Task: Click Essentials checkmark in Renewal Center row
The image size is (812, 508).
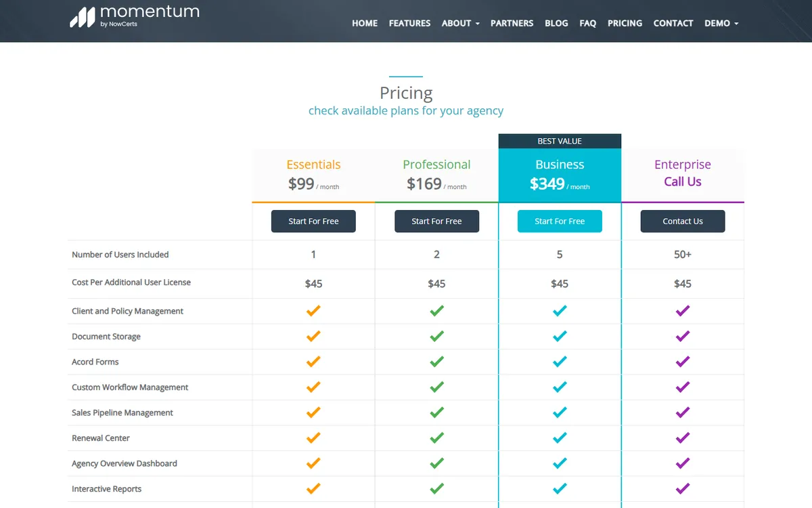Action: click(x=313, y=438)
